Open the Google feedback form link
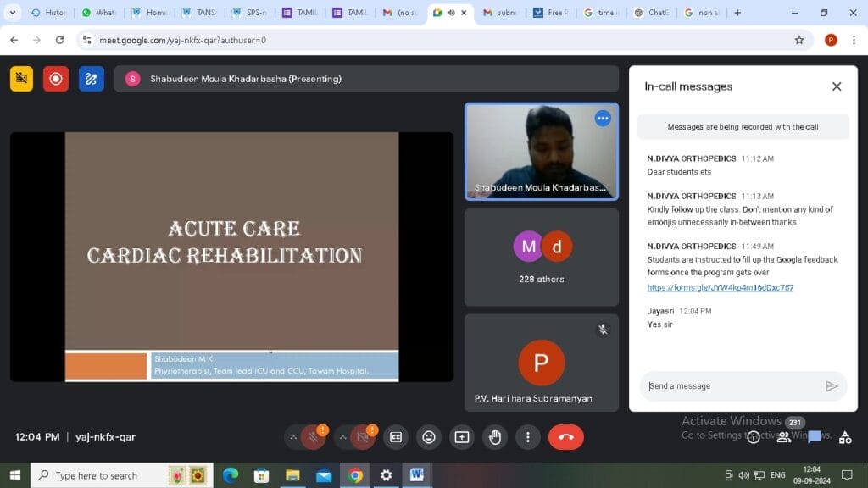The image size is (868, 488). click(x=720, y=288)
